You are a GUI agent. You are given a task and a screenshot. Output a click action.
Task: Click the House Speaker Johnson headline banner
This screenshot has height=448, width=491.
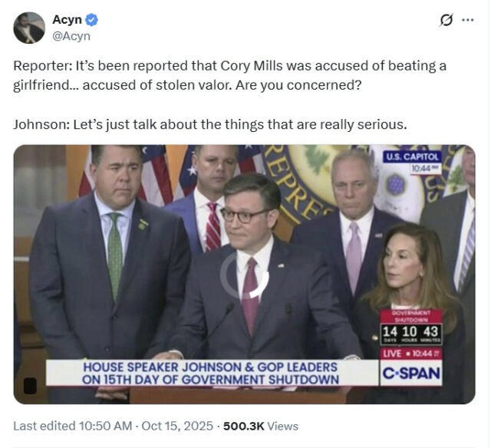point(212,372)
